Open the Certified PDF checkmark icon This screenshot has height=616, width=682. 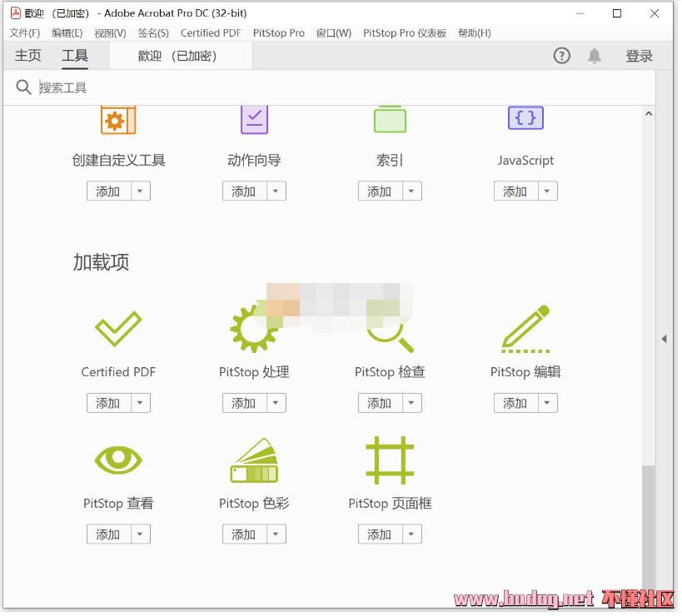point(118,329)
